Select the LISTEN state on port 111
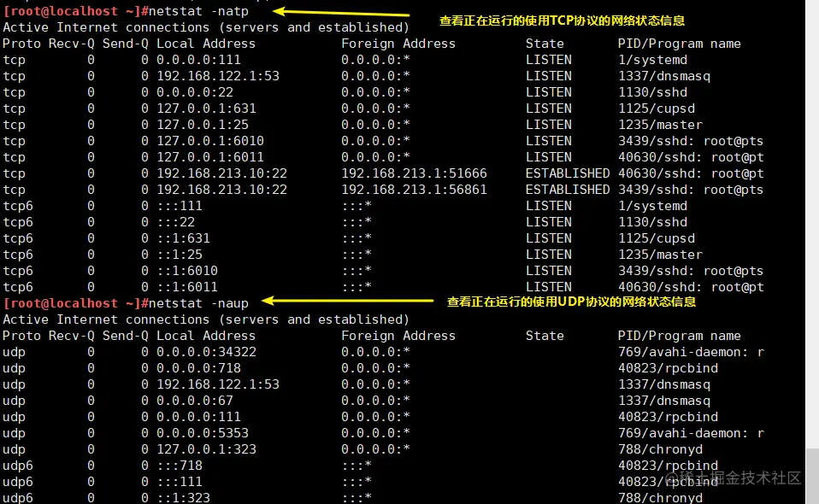 548,59
